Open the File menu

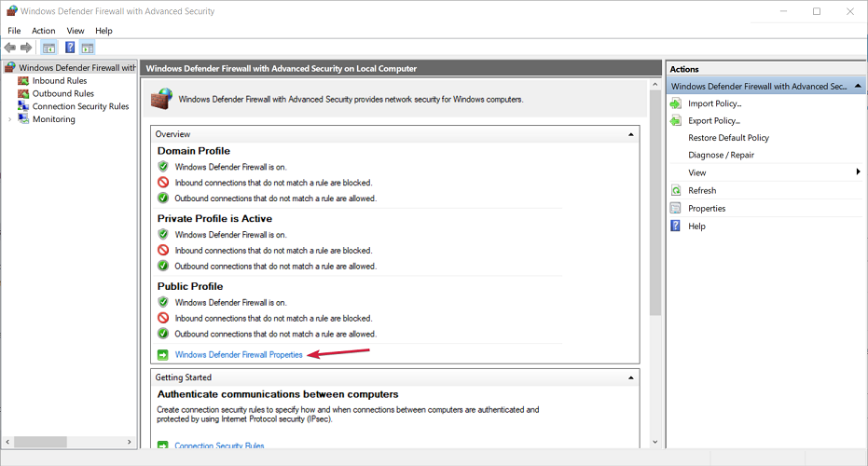pos(14,31)
